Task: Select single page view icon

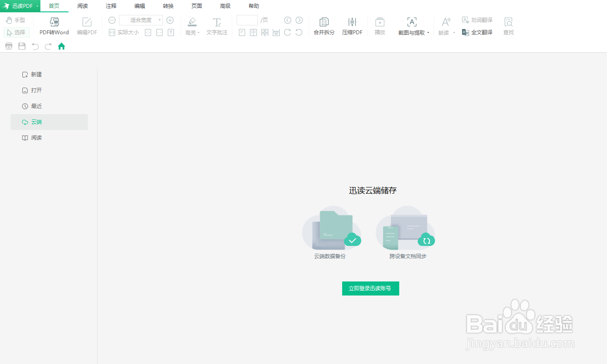Action: (242, 32)
